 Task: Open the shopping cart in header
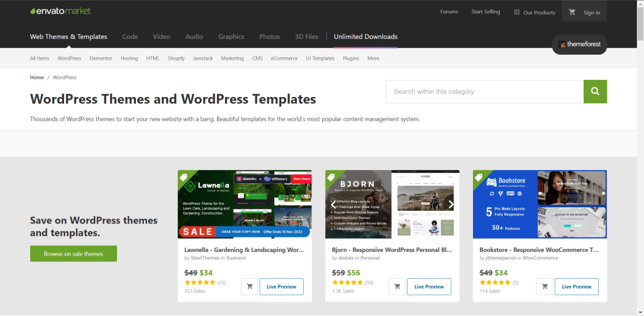click(x=572, y=13)
